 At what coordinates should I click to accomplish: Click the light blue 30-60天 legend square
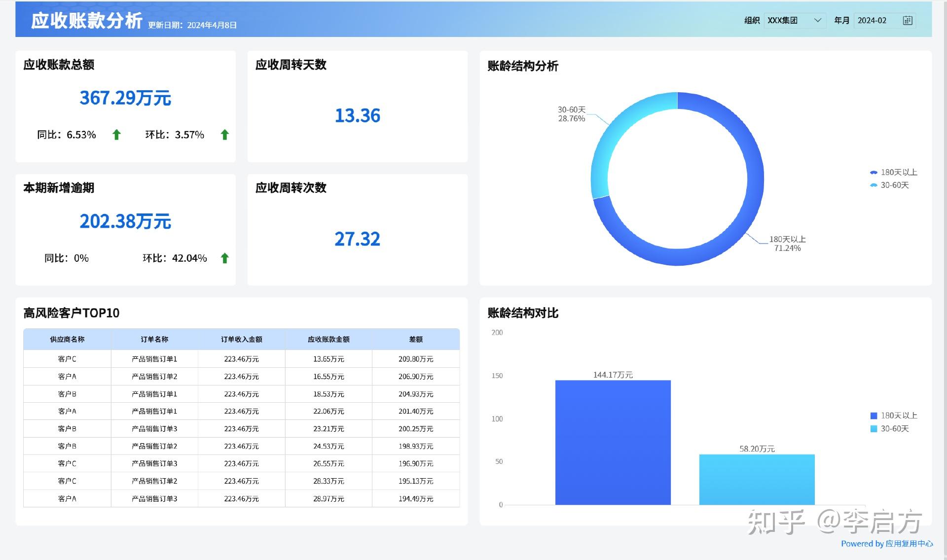[x=873, y=429]
